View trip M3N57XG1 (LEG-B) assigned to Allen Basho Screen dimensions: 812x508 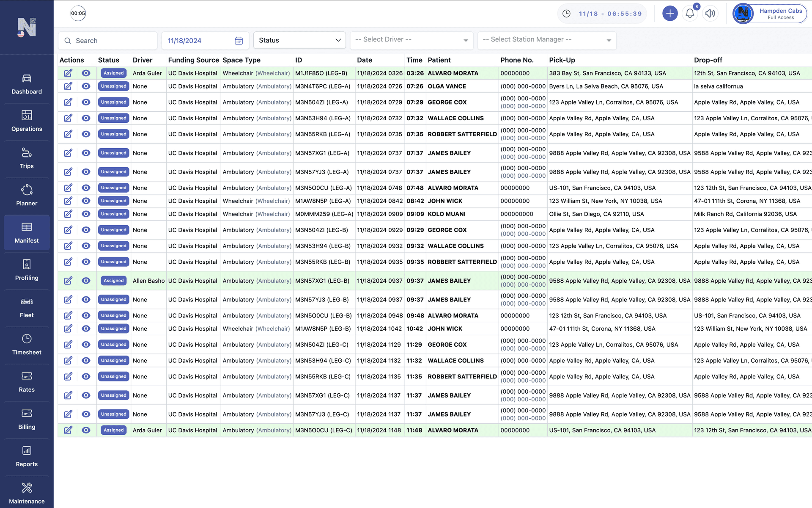coord(86,281)
